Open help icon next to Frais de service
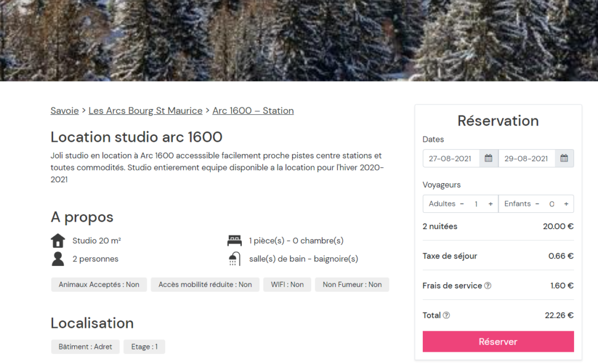Image resolution: width=598 pixels, height=364 pixels. 488,286
